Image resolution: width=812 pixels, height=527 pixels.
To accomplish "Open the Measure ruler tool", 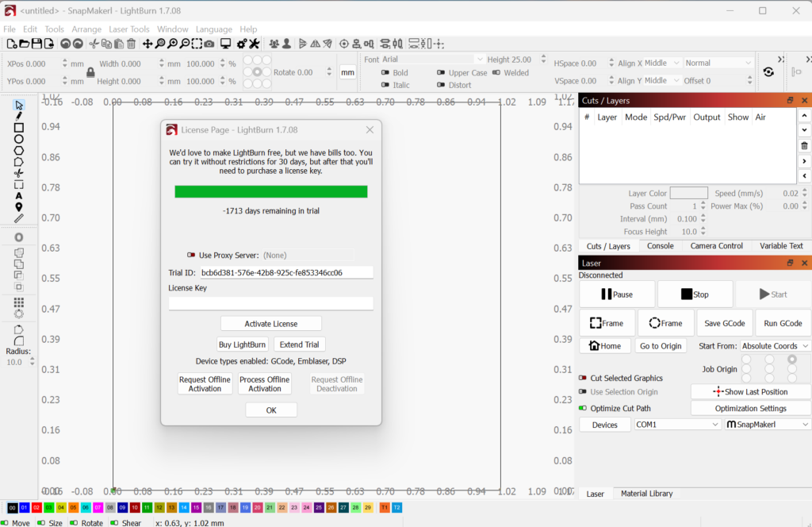I will click(x=19, y=218).
